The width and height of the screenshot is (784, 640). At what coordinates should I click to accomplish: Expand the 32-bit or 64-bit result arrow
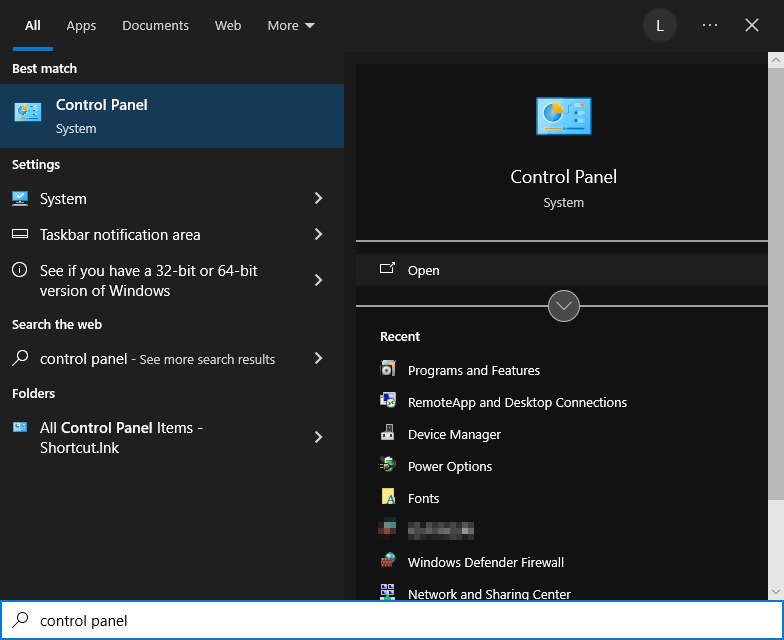pos(318,280)
